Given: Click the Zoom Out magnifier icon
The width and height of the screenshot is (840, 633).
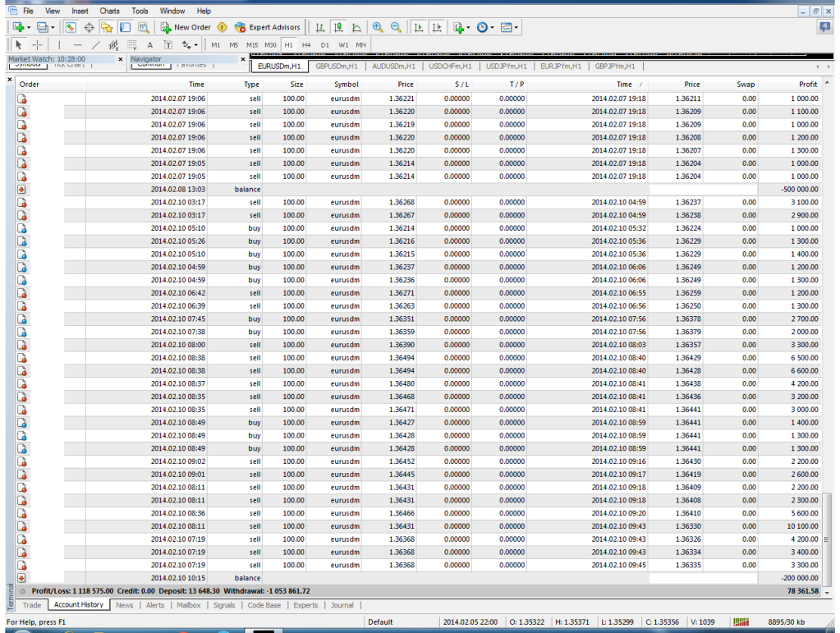Looking at the screenshot, I should point(396,27).
